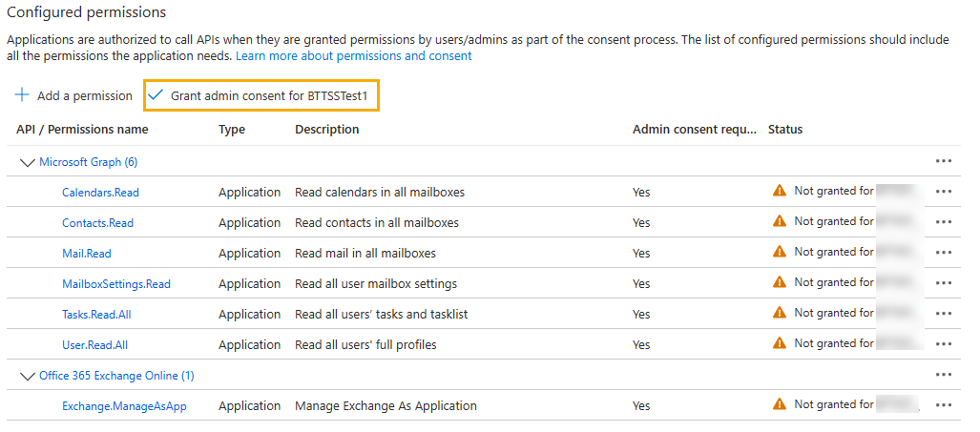Select 'Manage Exchange As Application' description
Viewport: 980px width, 432px height.
click(386, 406)
